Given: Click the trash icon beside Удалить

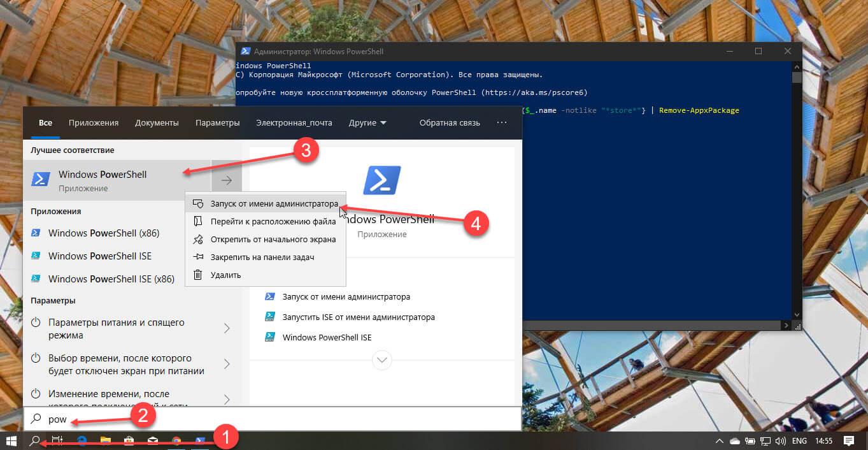Looking at the screenshot, I should 198,275.
